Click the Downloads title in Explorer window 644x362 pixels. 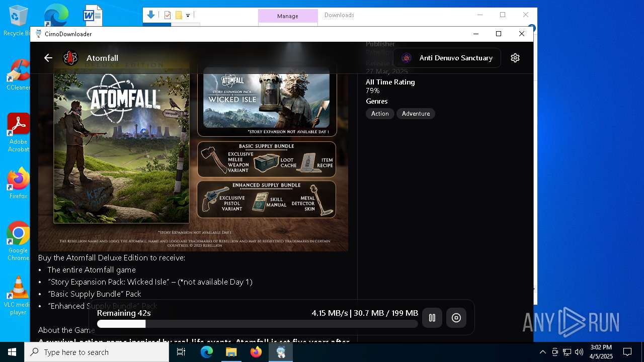339,15
